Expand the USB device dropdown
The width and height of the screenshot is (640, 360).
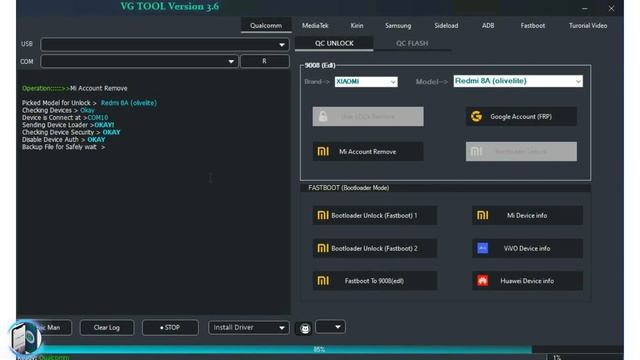coord(165,44)
